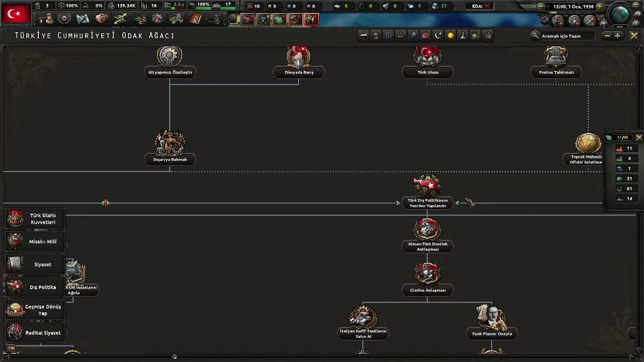Zoom in the focus tree with plus
Viewport: 644px width, 362px height.
tap(618, 36)
